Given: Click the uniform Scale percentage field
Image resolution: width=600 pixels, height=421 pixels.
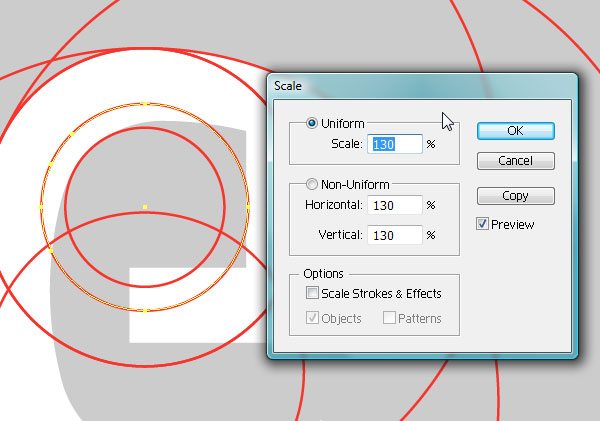Looking at the screenshot, I should point(395,144).
